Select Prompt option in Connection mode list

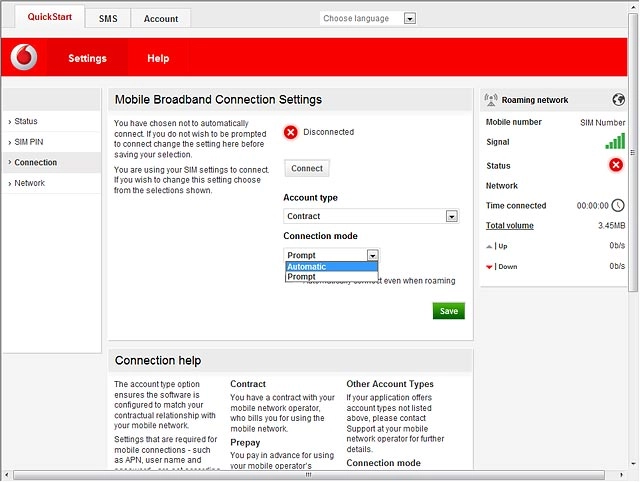tap(331, 277)
